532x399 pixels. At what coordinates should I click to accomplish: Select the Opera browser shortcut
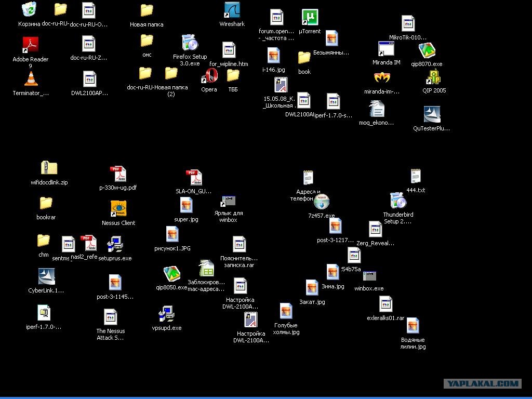pyautogui.click(x=209, y=75)
